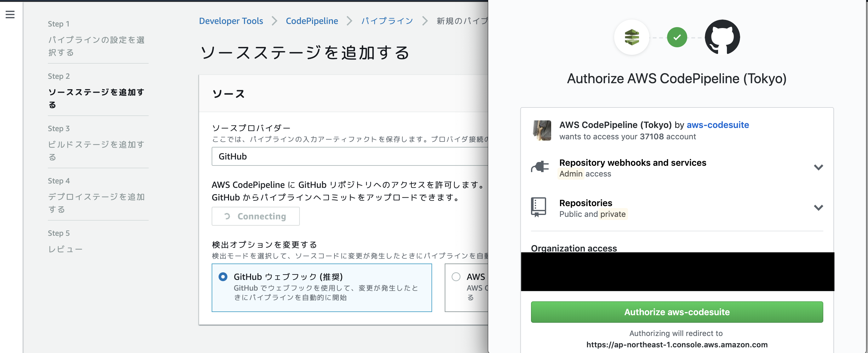868x353 pixels.
Task: Open Developer Tools breadcrumb link
Action: tap(231, 21)
